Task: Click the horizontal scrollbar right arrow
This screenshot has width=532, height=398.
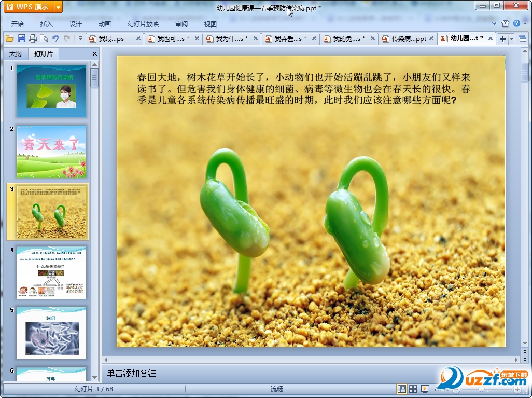Action: pyautogui.click(x=517, y=359)
